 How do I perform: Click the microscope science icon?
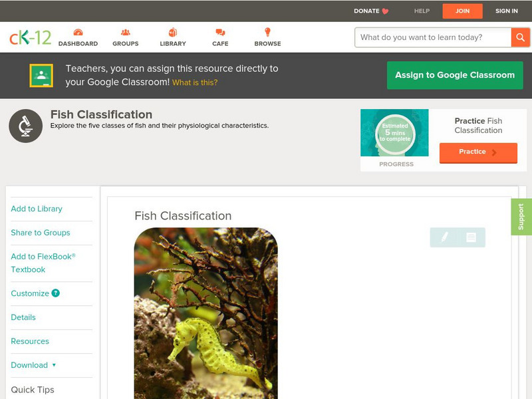tap(25, 126)
